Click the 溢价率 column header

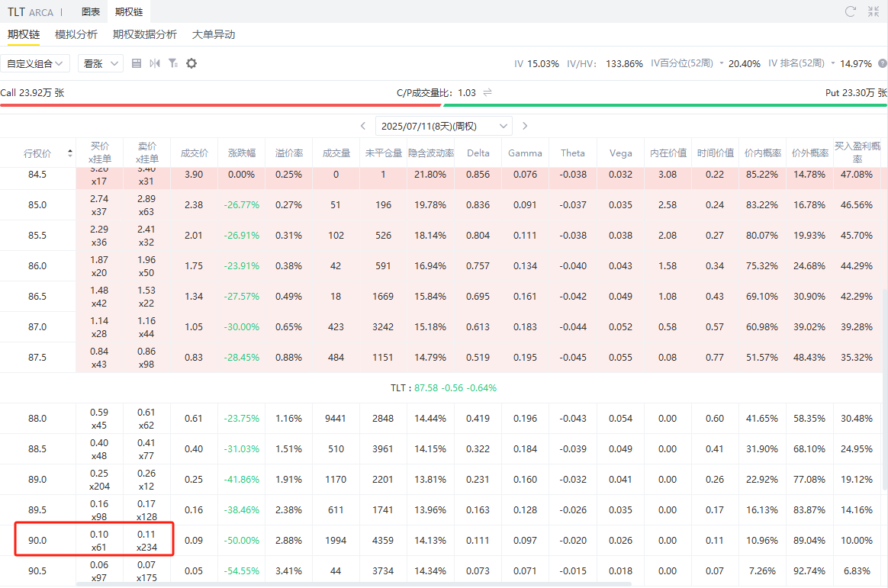point(289,153)
